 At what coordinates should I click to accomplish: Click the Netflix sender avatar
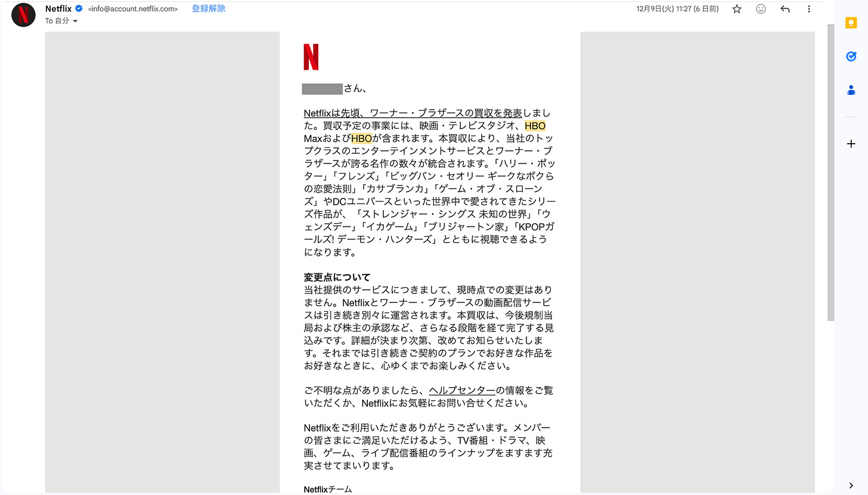(x=23, y=14)
